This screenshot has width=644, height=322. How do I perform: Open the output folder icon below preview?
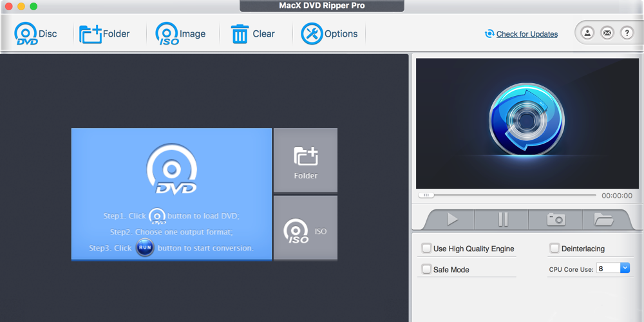point(603,220)
